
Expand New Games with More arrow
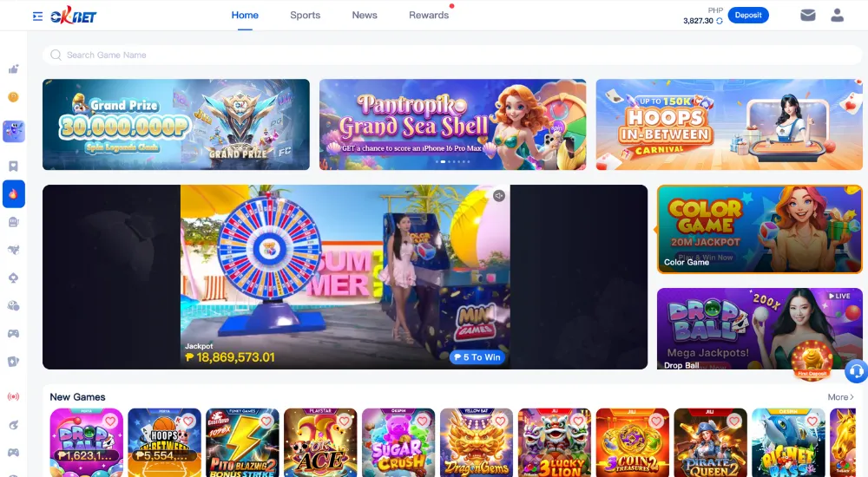[x=840, y=396]
